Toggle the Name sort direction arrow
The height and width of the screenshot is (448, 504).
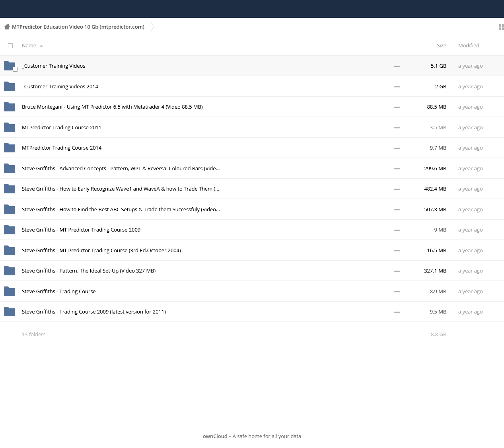tap(41, 46)
